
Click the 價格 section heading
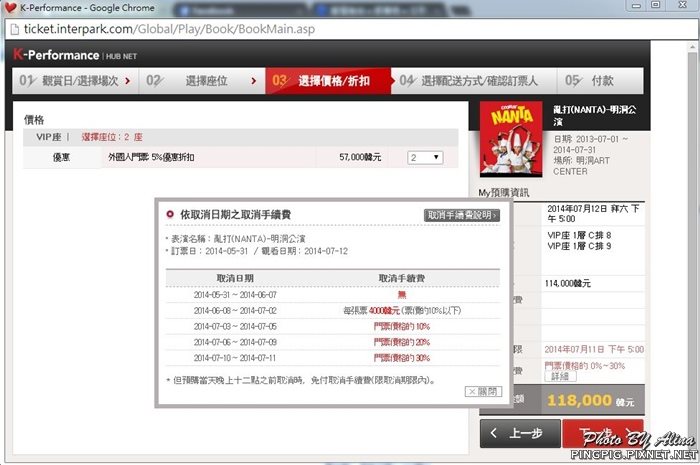(x=34, y=120)
